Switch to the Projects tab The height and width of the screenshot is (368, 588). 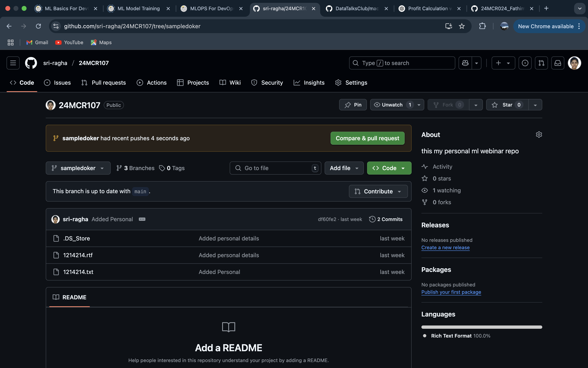point(193,83)
